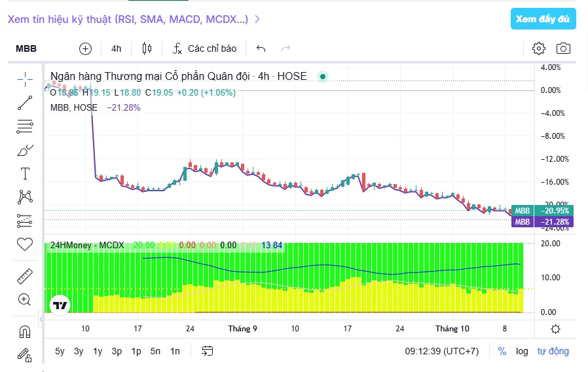Click the Tháng 9 time axis label
Image resolution: width=588 pixels, height=372 pixels.
[243, 329]
